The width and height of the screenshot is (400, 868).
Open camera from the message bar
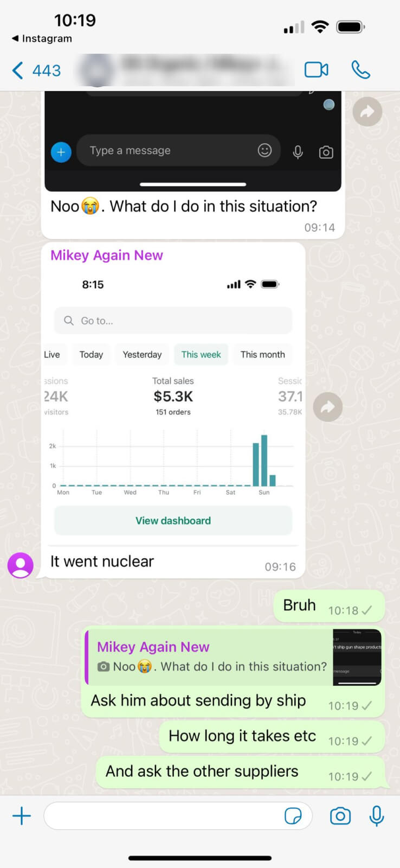[x=340, y=816]
